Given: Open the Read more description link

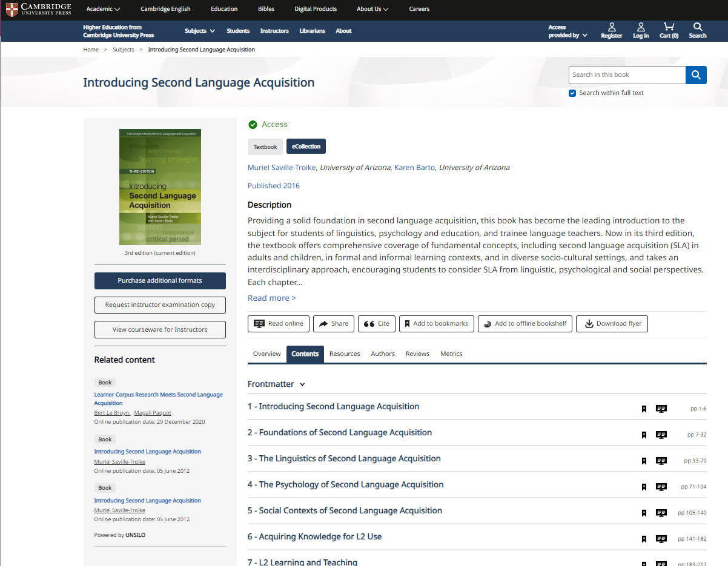Looking at the screenshot, I should coord(271,297).
